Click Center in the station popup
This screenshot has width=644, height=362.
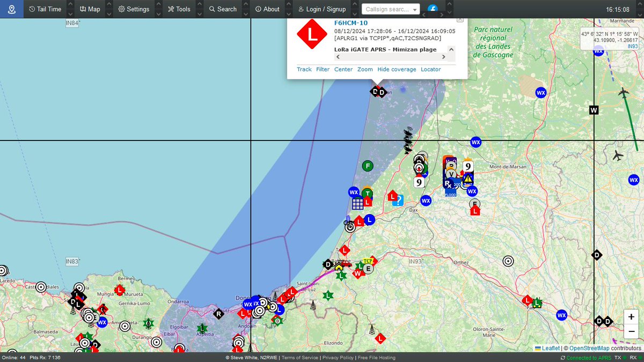[x=343, y=69]
